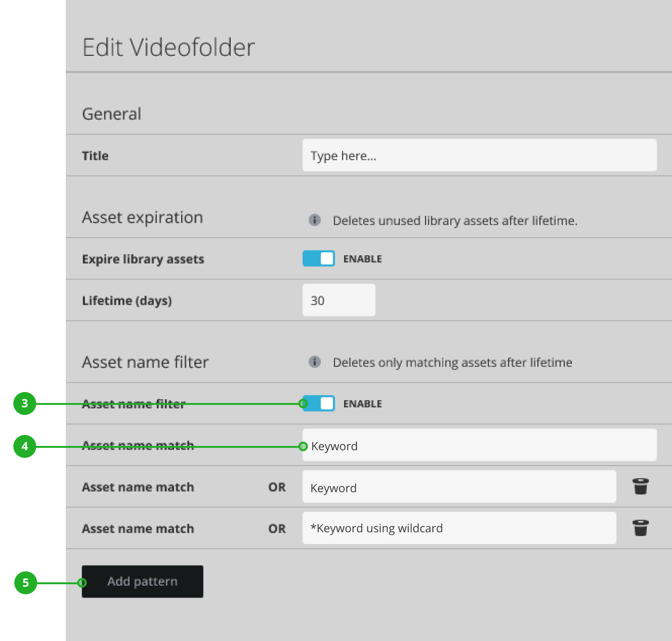
Task: Click the 'Deletes only matching assets' description text
Action: coord(452,362)
